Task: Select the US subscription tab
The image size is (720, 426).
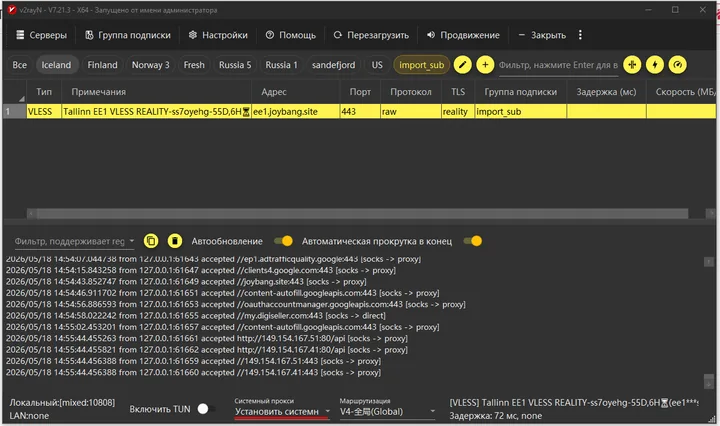Action: pyautogui.click(x=377, y=65)
